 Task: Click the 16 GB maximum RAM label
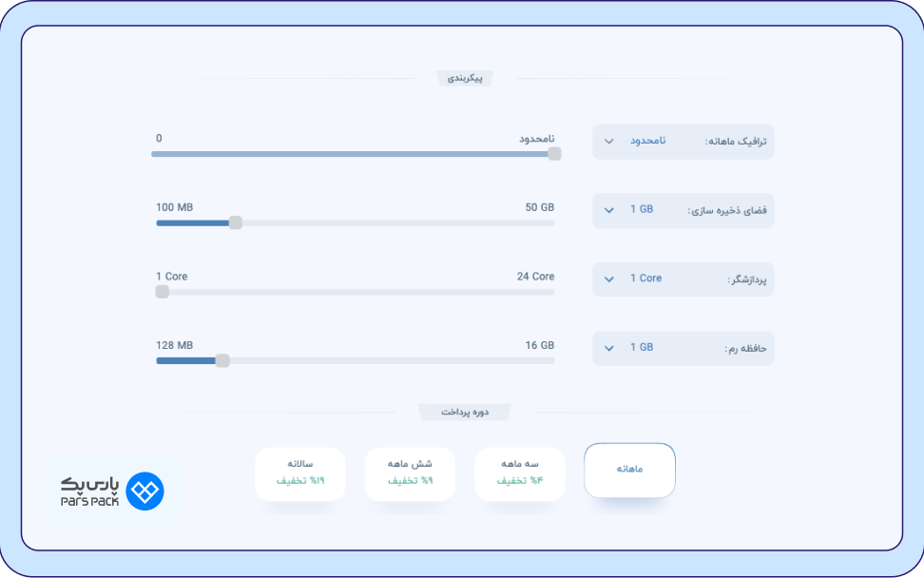[539, 345]
